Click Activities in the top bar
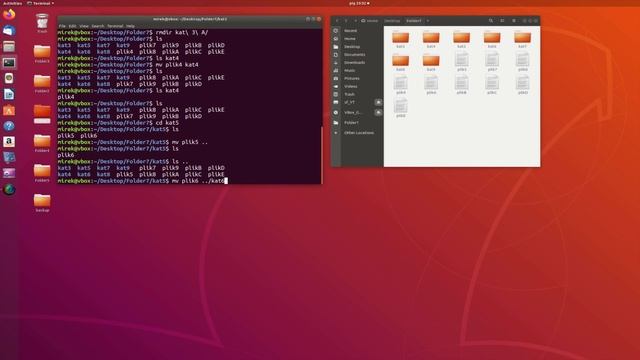This screenshot has width=640, height=360. 12,3
